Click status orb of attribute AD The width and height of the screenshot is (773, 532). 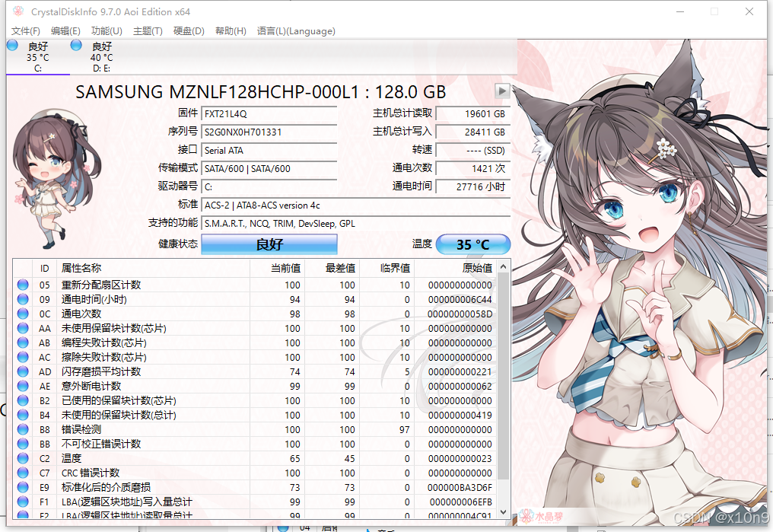click(23, 371)
